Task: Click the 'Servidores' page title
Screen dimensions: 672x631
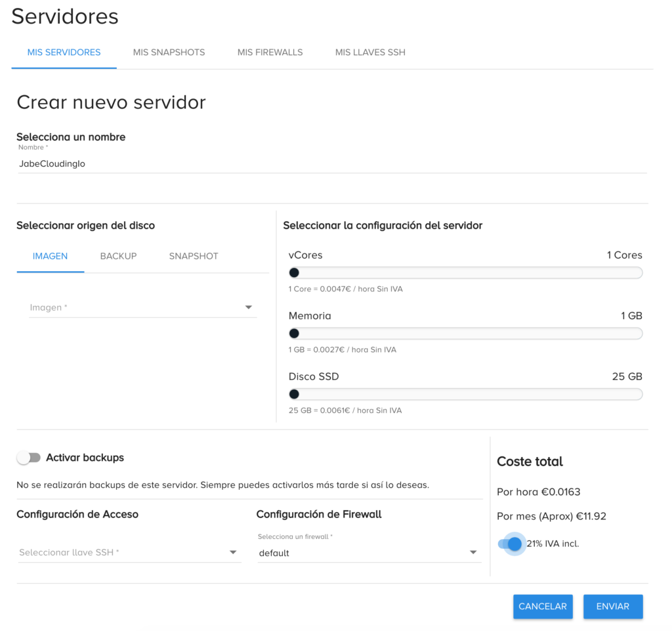Action: tap(65, 16)
